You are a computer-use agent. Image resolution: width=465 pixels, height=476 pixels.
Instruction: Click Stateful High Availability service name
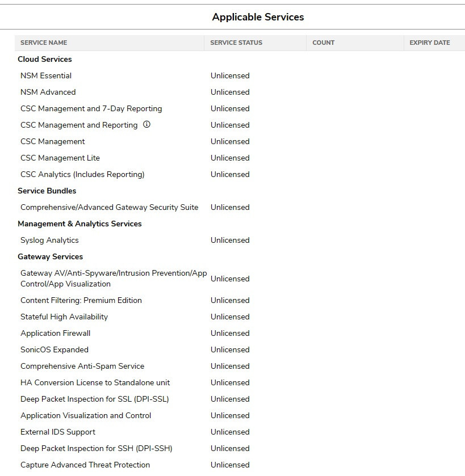click(x=64, y=317)
